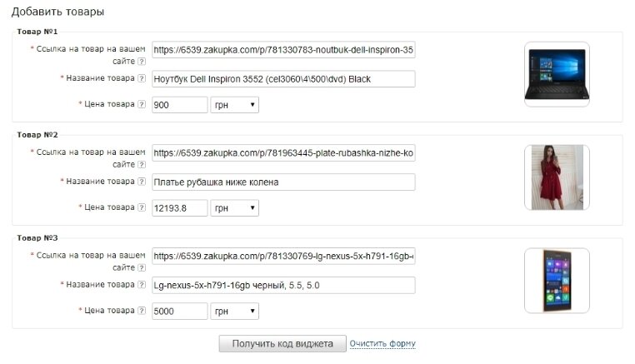Click help icon next to Товар №2 link label
635x364 pixels.
(142, 165)
